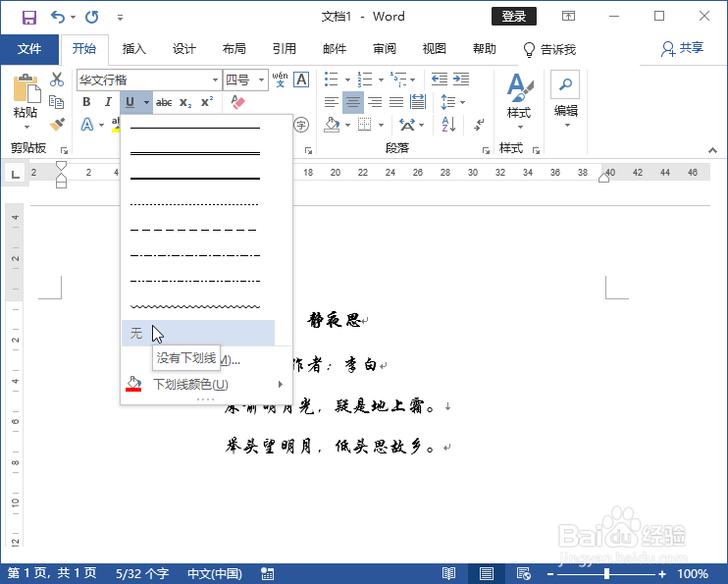Increase the paragraph indent
This screenshot has width=728, height=584.
tap(461, 79)
